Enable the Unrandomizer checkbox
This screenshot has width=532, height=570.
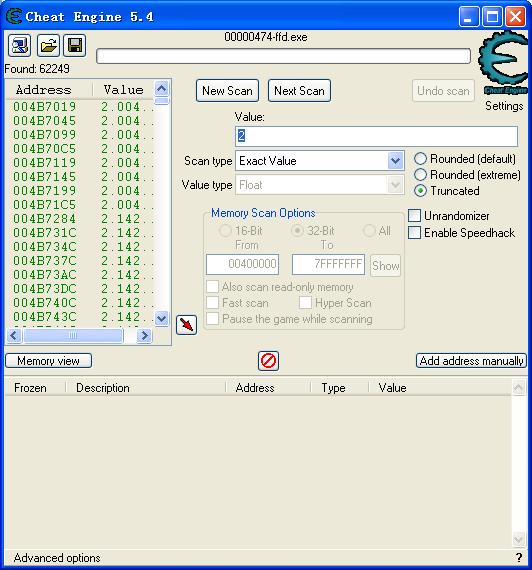coord(414,216)
